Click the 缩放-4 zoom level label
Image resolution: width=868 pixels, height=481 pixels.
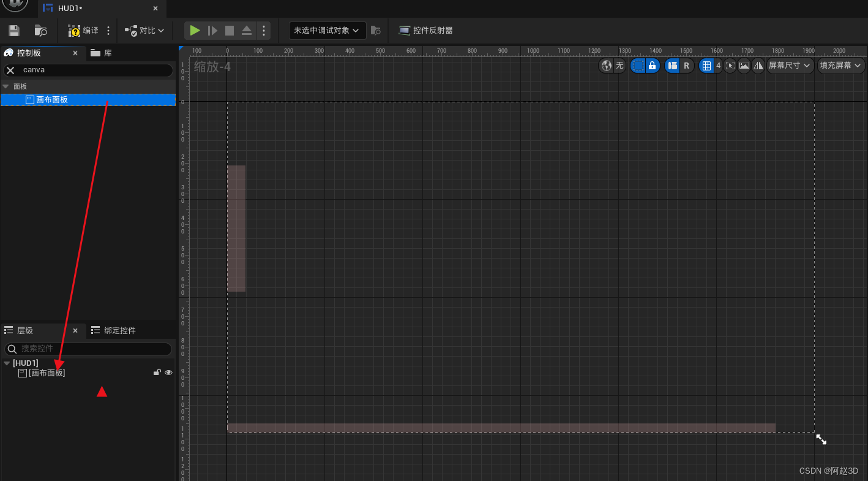coord(212,66)
